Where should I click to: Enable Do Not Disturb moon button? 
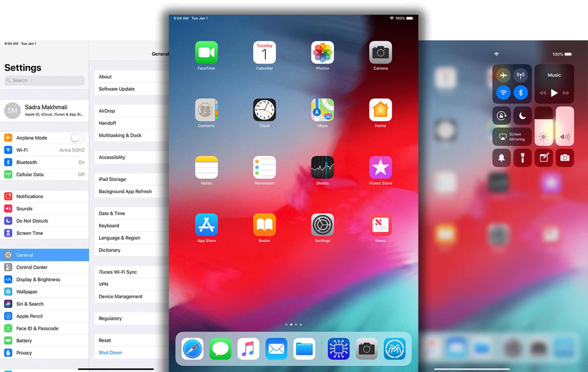click(x=522, y=116)
